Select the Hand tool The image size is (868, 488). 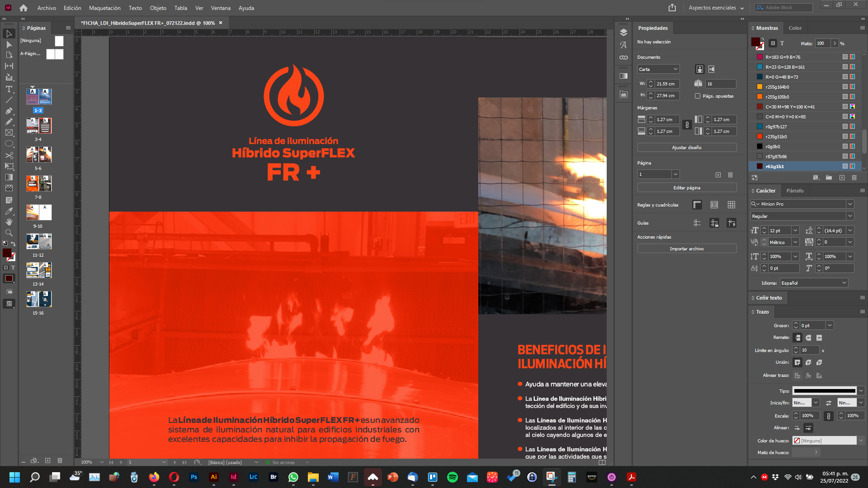click(9, 222)
